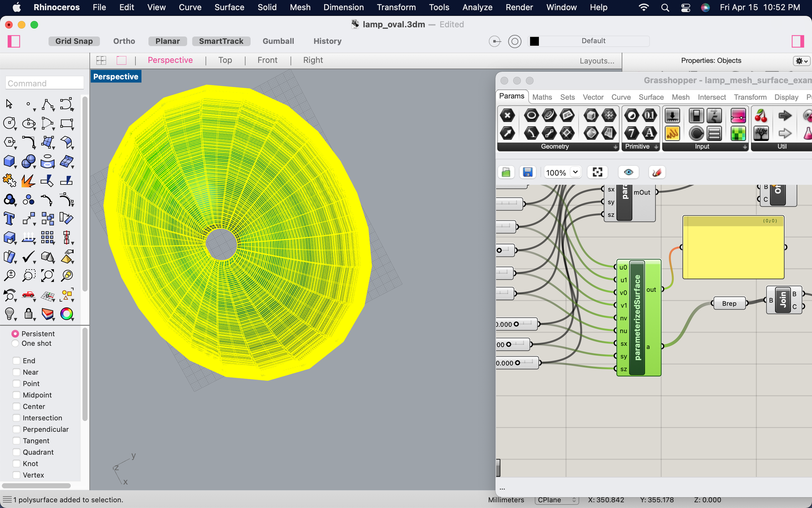
Task: Click the SmartTrack button
Action: 221,41
